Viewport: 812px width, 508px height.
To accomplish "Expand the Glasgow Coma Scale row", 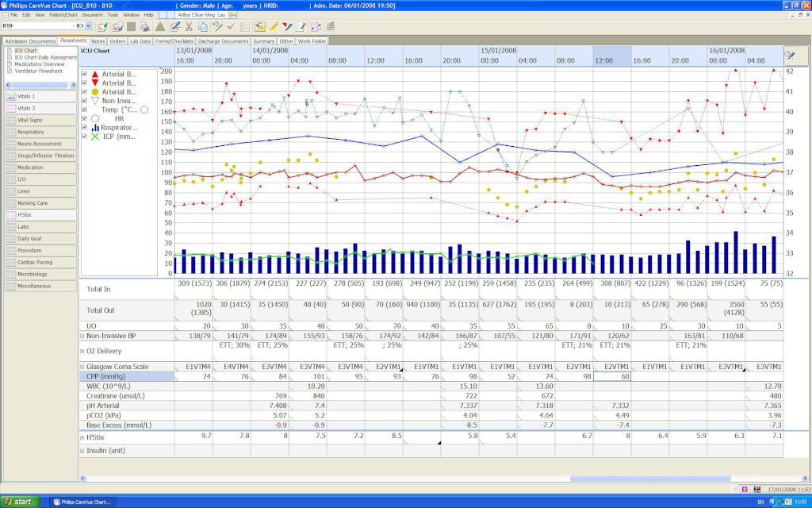I will point(82,367).
